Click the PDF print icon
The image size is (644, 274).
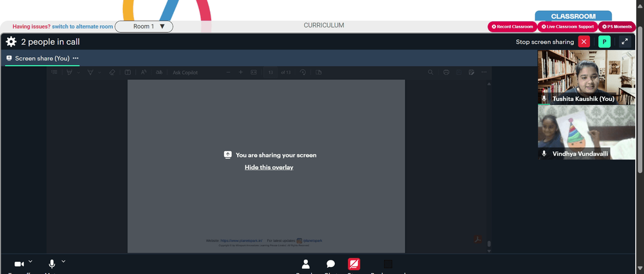pos(446,72)
